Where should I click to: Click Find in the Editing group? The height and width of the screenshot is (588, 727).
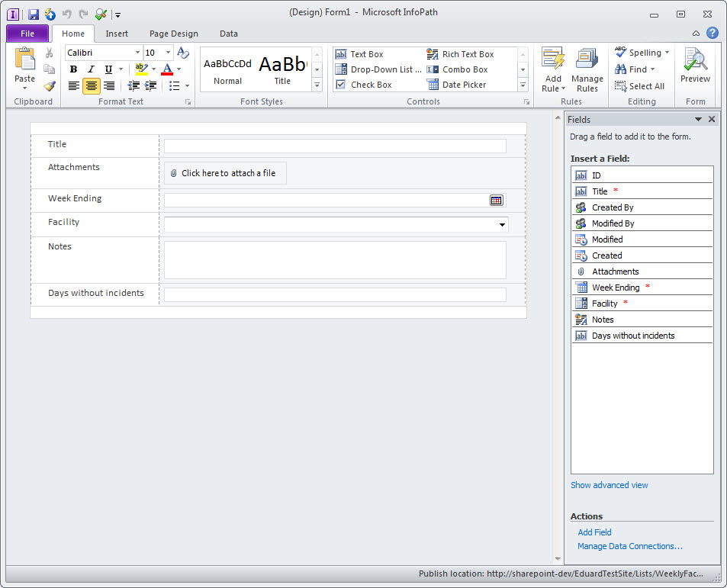tap(634, 69)
